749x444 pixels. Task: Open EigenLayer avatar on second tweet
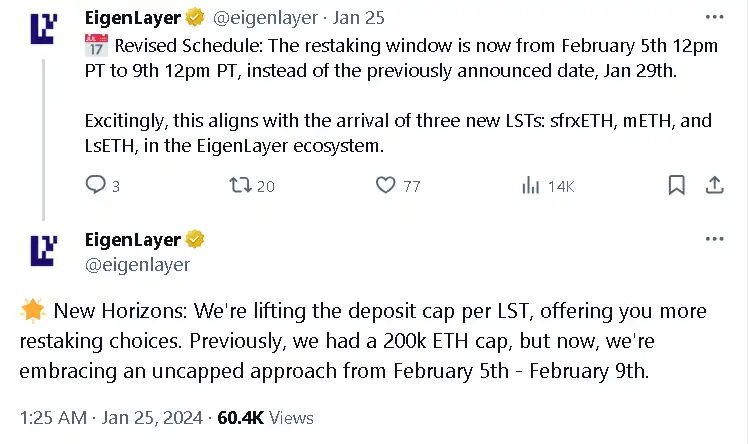tap(43, 250)
